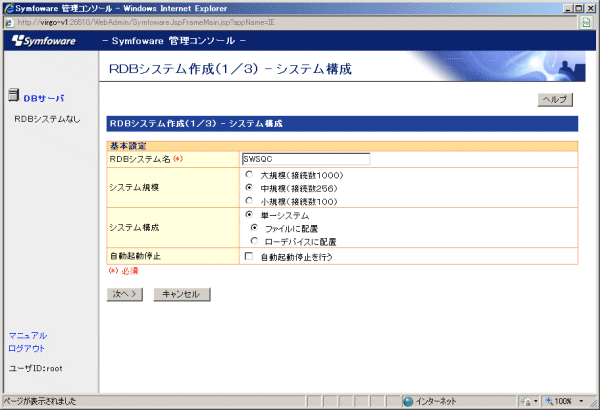Click the green page icon beside address bar

click(x=586, y=23)
